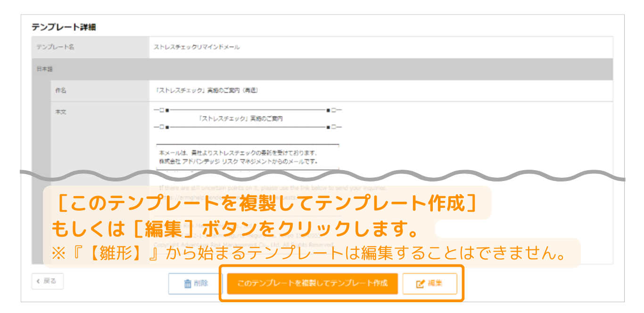Viewport: 644px width, 313px height.
Task: Click the テンプレート詳細 heading
Action: click(x=64, y=27)
